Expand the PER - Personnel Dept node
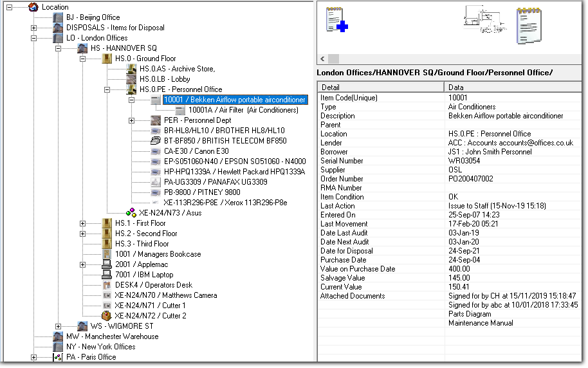 click(132, 120)
